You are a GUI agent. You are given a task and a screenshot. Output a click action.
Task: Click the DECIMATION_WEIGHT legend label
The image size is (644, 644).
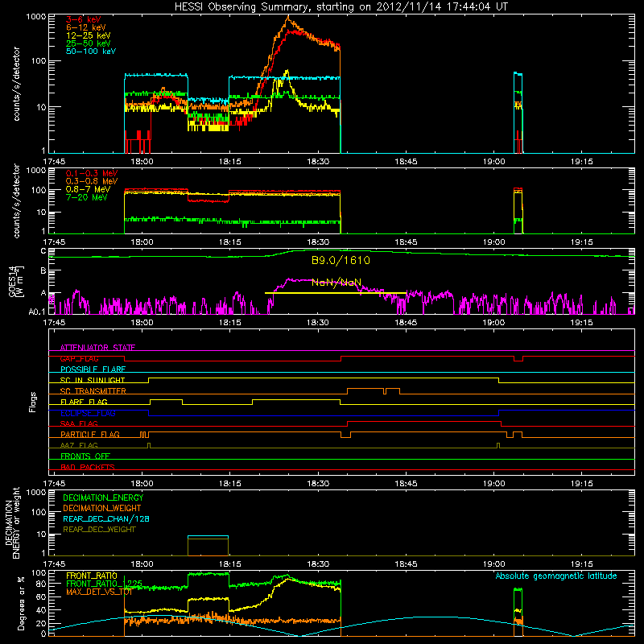point(102,509)
